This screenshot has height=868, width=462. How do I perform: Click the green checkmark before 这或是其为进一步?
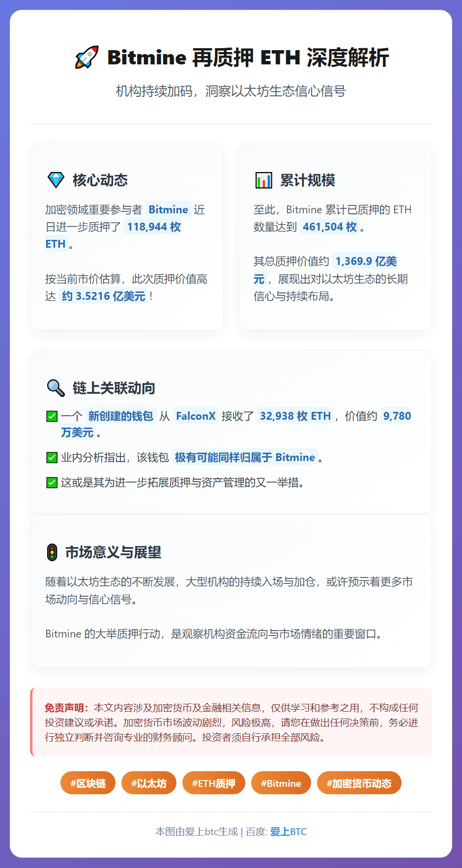[52, 483]
